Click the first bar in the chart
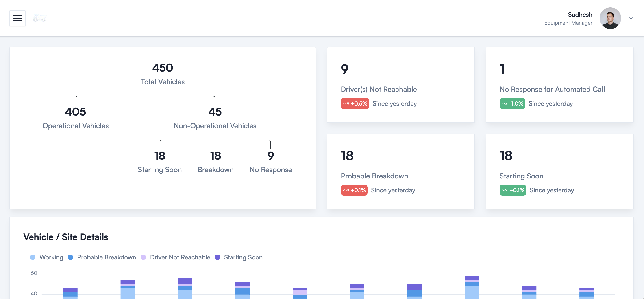The height and width of the screenshot is (299, 644). pos(70,293)
